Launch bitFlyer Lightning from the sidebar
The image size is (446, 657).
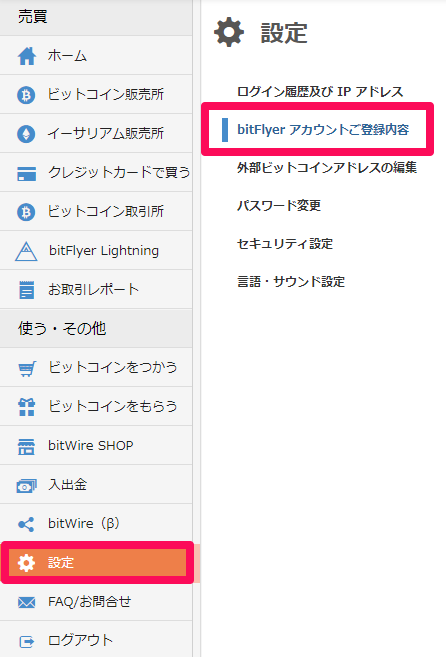click(x=96, y=250)
